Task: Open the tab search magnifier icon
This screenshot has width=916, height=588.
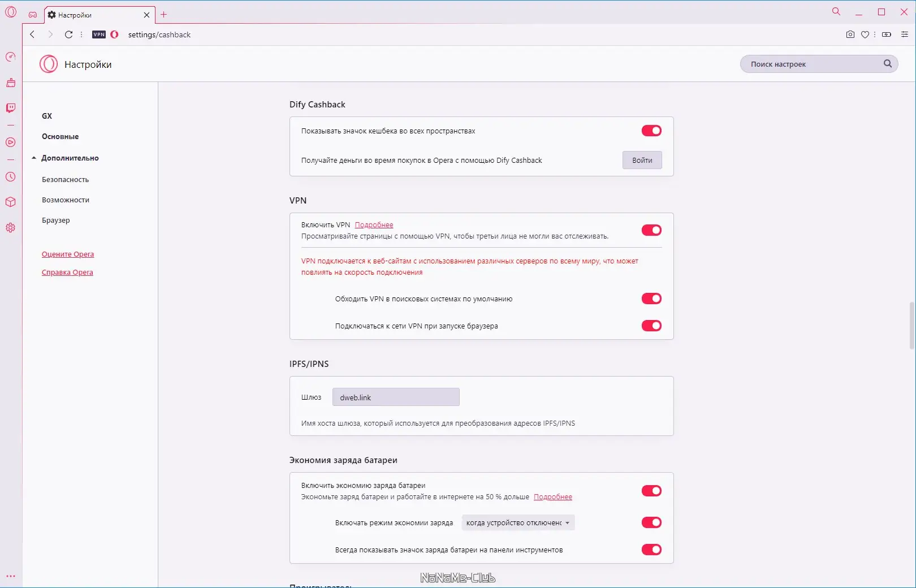Action: [x=836, y=11]
